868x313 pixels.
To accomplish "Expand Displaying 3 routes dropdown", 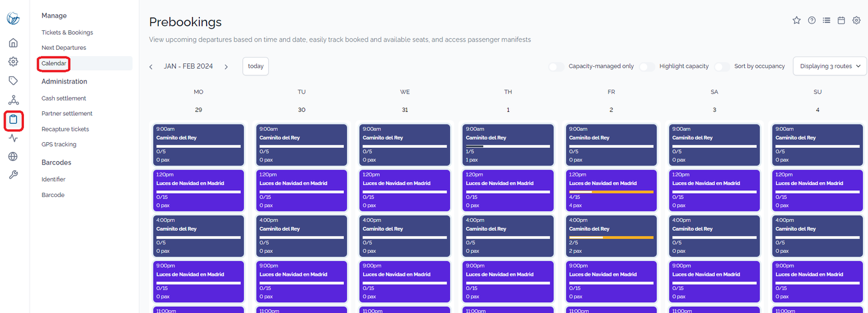I will click(x=830, y=66).
